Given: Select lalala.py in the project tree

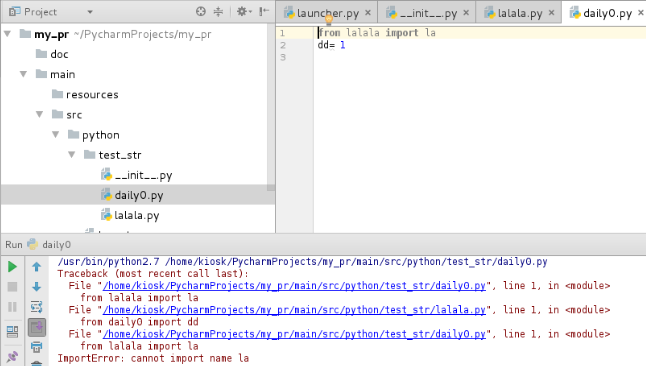Looking at the screenshot, I should pos(137,215).
